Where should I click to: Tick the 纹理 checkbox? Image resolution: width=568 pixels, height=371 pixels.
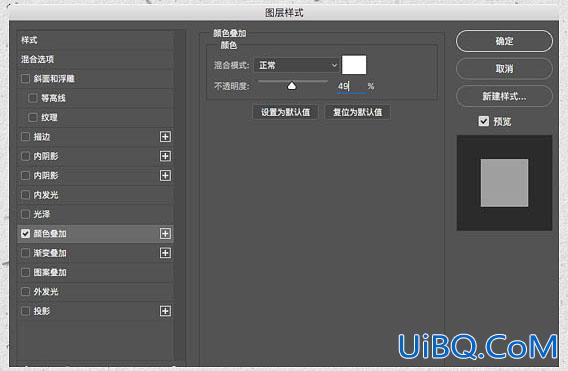point(33,117)
